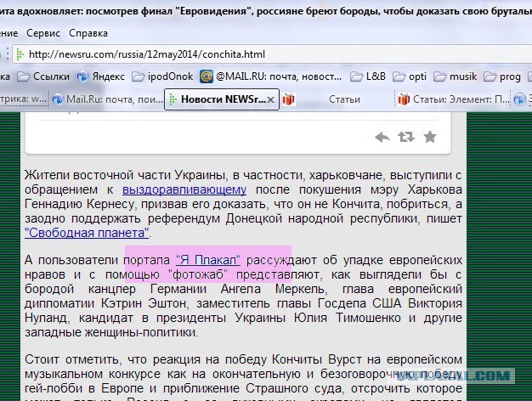
Task: Click the retweet icon on tweet
Action: [406, 137]
